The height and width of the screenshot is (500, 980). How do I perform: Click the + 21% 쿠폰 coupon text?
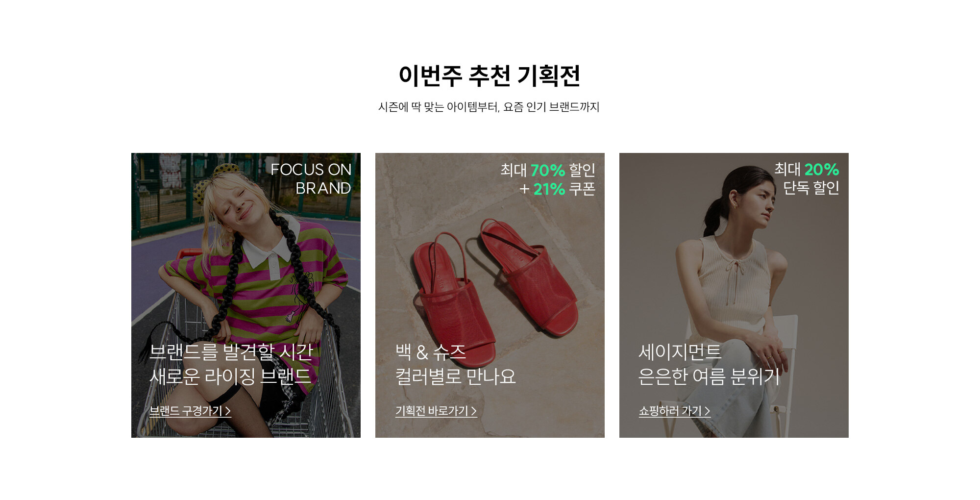click(557, 189)
